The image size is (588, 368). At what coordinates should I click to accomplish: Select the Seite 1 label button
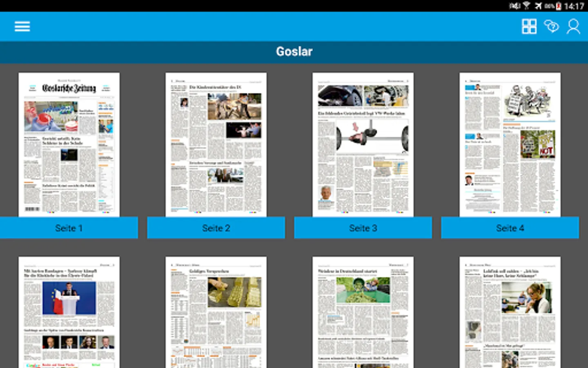pos(69,228)
